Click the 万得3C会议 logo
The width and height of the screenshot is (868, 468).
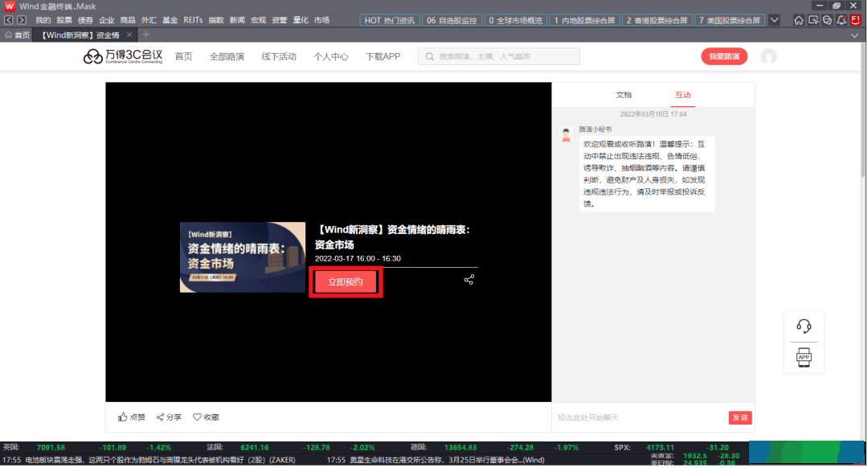[123, 56]
